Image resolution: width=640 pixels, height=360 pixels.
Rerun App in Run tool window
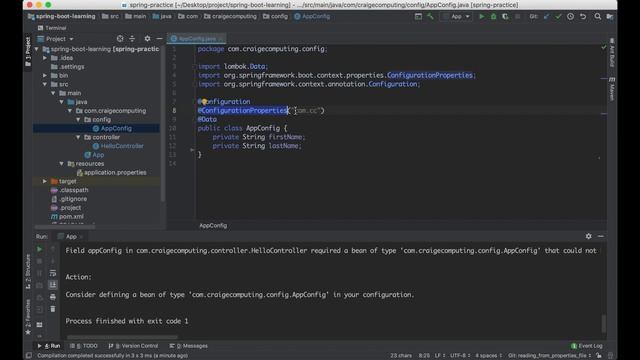[40, 249]
